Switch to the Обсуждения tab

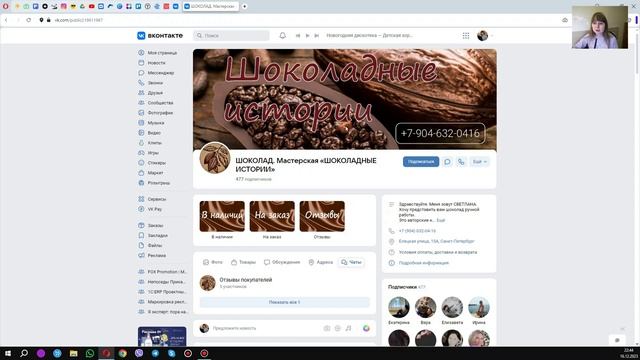[282, 262]
